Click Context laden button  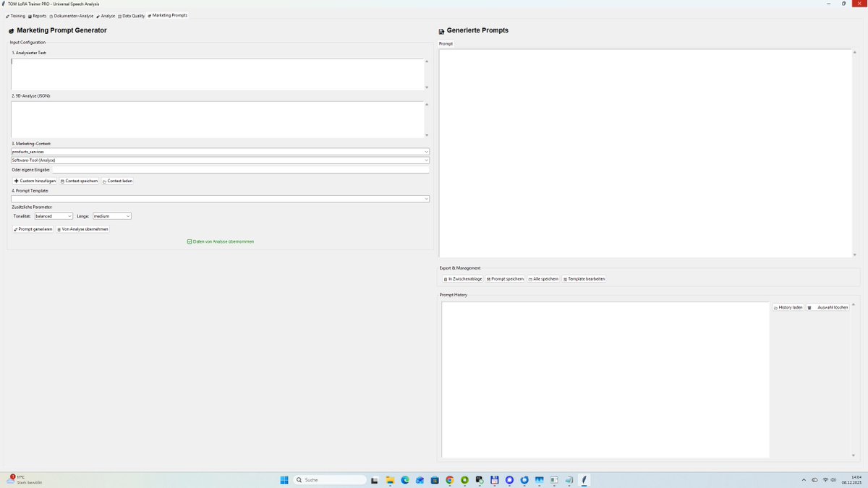117,181
